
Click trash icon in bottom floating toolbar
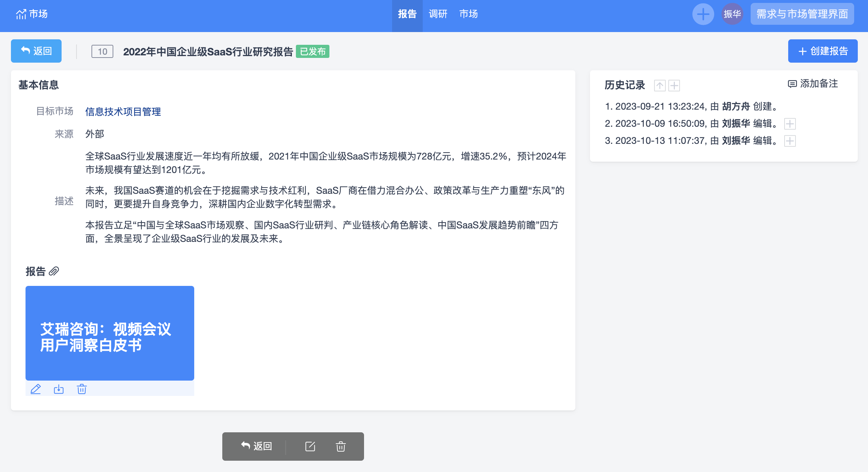[340, 446]
